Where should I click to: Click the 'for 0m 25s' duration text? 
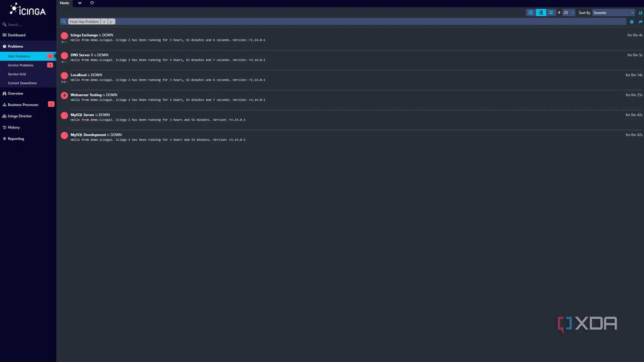634,95
